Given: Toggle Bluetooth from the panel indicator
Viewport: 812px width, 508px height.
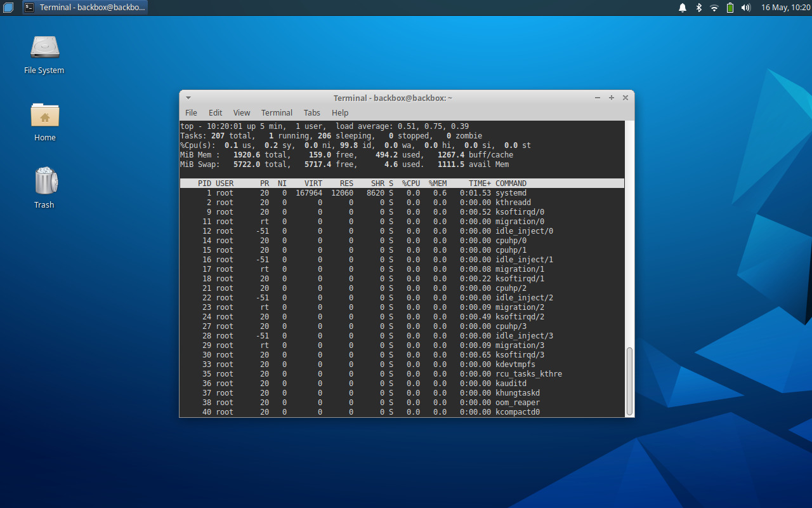Looking at the screenshot, I should coord(698,8).
